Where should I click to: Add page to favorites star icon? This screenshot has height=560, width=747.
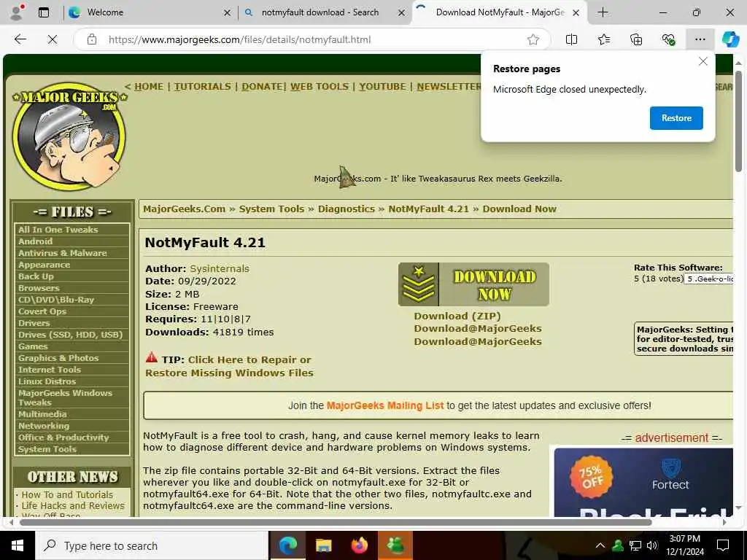click(x=533, y=39)
